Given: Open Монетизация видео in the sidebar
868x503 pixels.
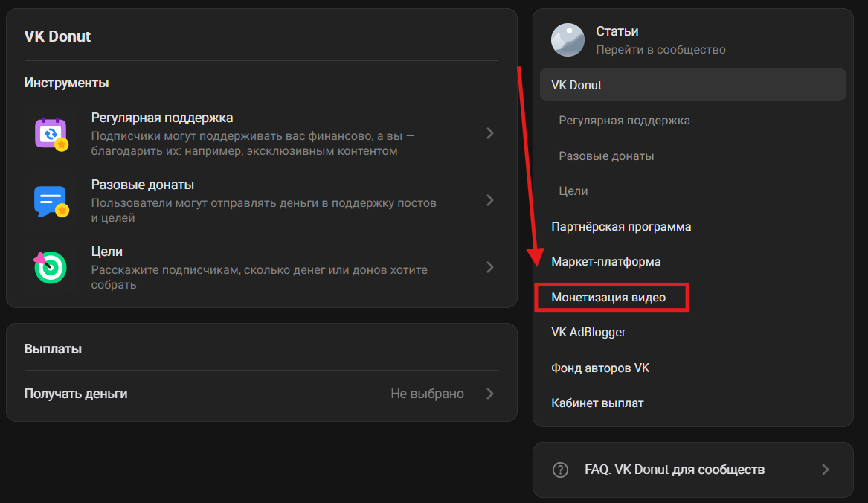Looking at the screenshot, I should tap(608, 298).
